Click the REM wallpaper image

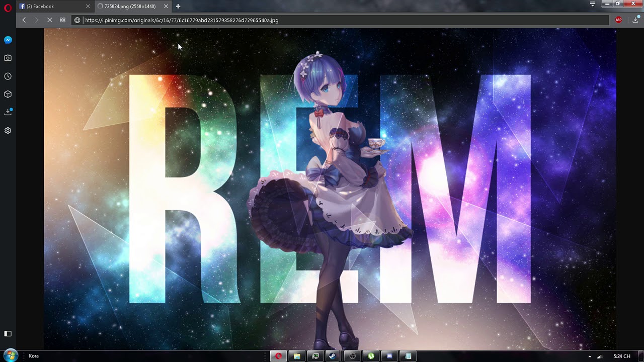pos(330,189)
